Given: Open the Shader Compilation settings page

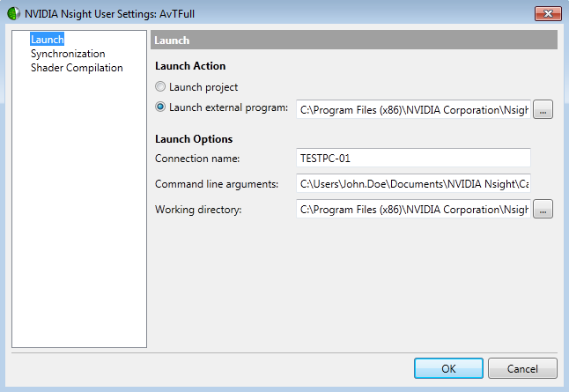Looking at the screenshot, I should pos(77,68).
